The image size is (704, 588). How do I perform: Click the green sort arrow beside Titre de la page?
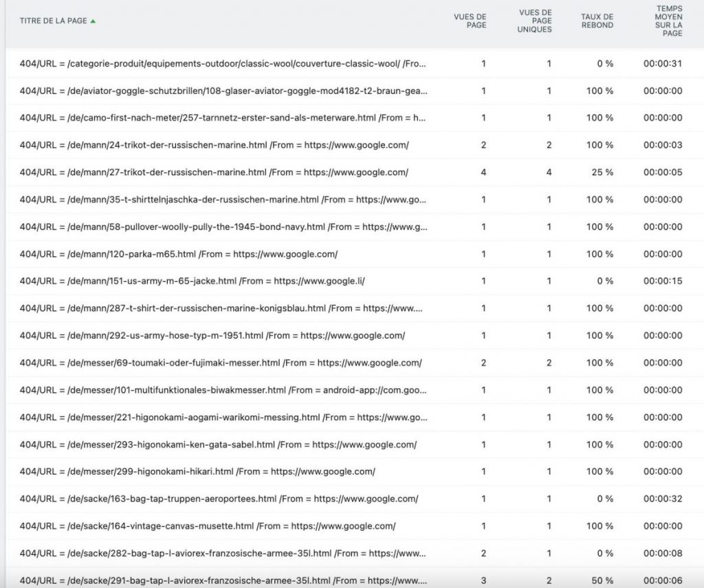(93, 21)
